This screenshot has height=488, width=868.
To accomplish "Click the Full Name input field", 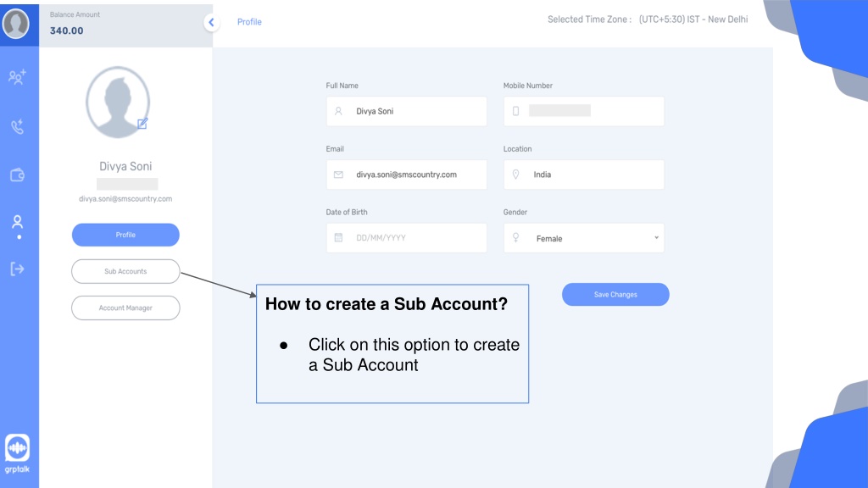I will pos(406,111).
